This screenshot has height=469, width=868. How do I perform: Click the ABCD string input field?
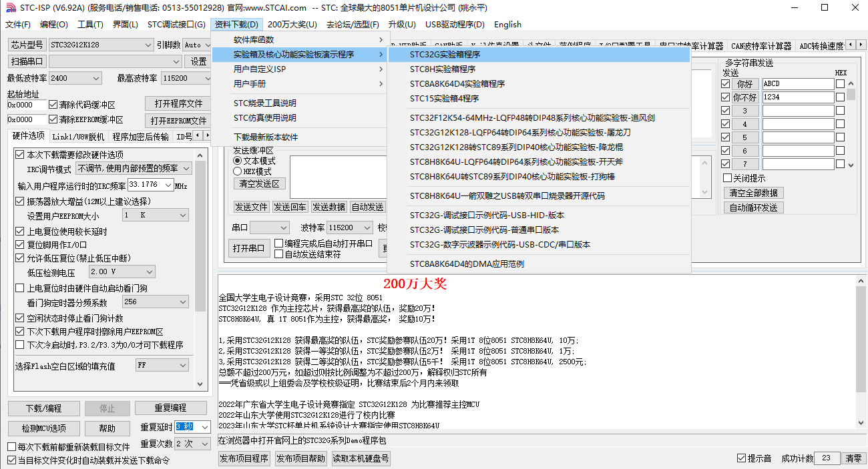pyautogui.click(x=798, y=84)
